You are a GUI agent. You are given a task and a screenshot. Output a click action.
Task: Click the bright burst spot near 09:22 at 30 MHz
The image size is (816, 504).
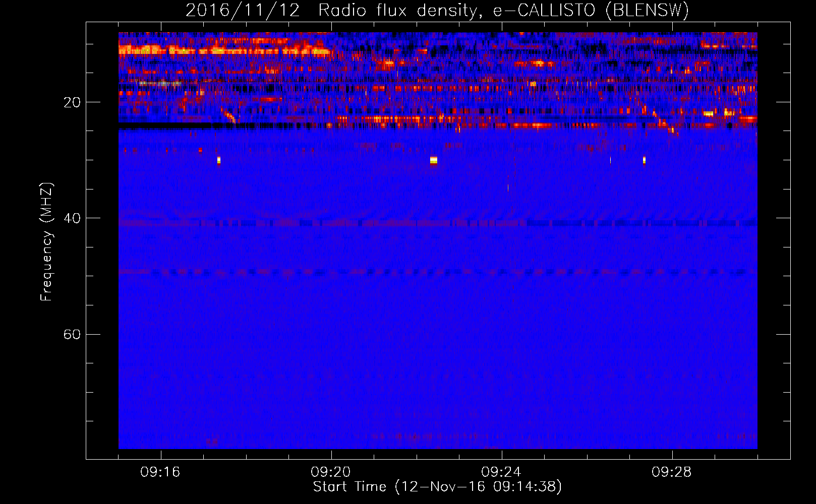pyautogui.click(x=434, y=160)
